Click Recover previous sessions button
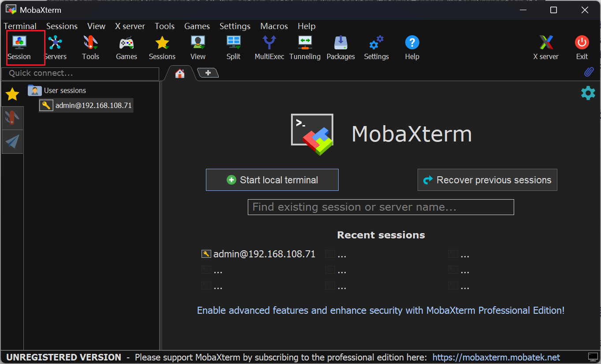Viewport: 601px width, 364px height. point(487,180)
